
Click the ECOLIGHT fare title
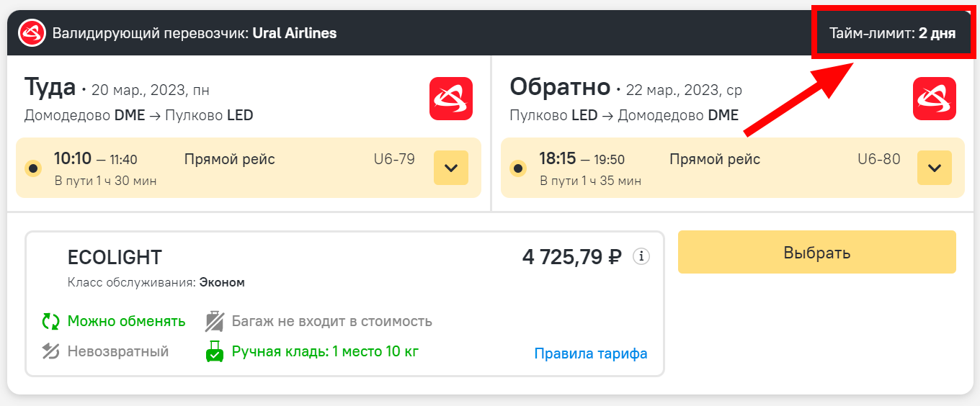coord(115,257)
